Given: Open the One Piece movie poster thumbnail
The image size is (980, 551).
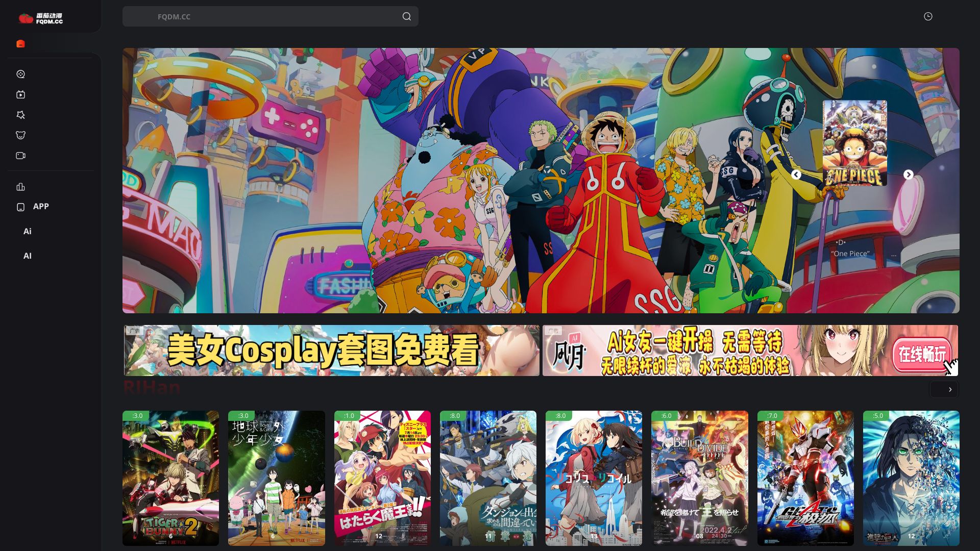Looking at the screenshot, I should click(854, 143).
